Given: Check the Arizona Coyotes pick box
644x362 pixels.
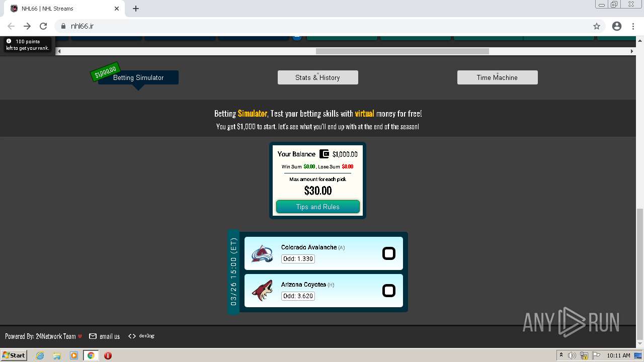Looking at the screenshot, I should point(389,291).
